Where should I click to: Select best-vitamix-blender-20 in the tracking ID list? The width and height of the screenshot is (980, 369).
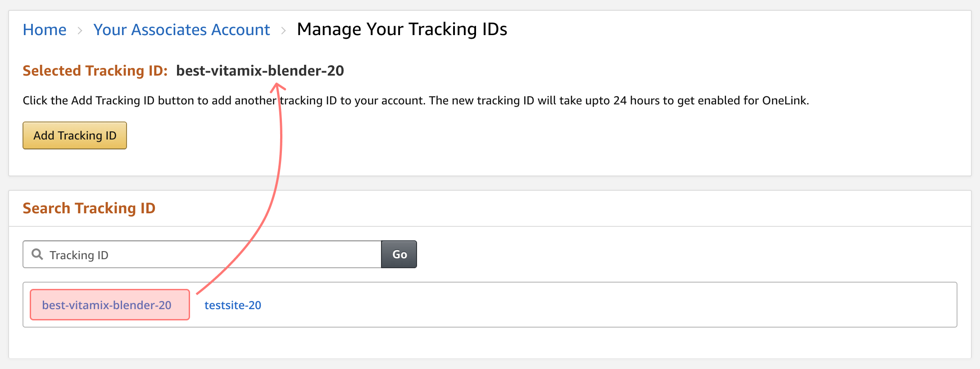point(107,305)
